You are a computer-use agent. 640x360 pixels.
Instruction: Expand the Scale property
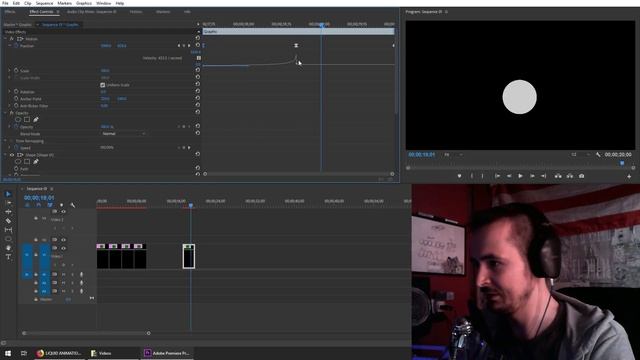click(x=10, y=71)
